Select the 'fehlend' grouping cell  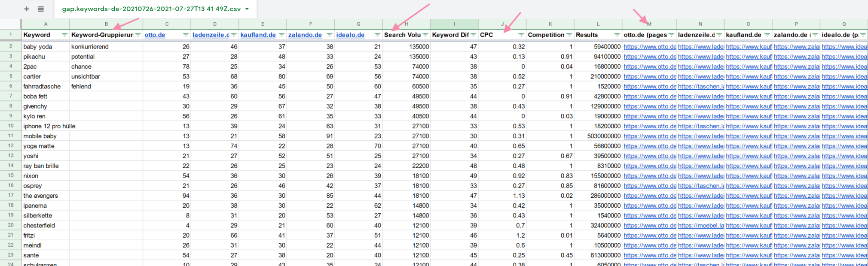[x=106, y=86]
